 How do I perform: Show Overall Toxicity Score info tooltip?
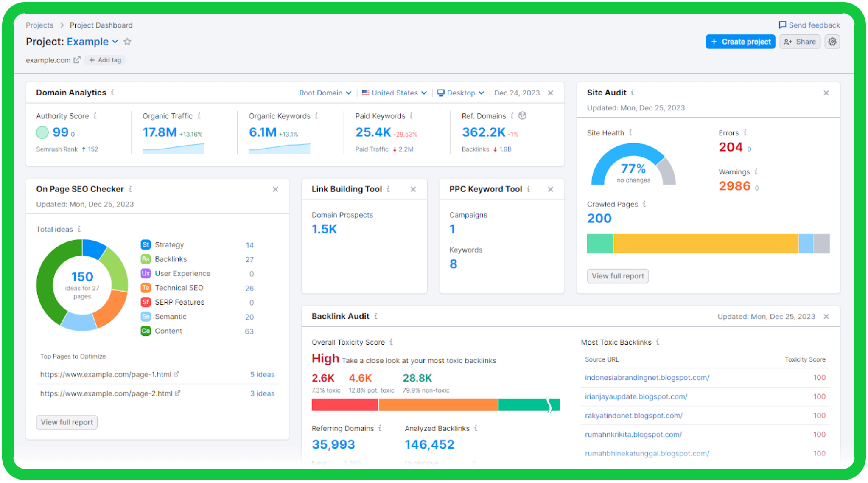[391, 342]
